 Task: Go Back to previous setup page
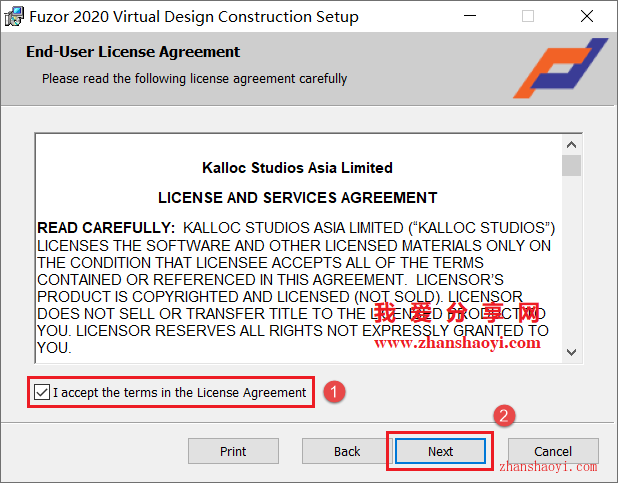pos(347,451)
